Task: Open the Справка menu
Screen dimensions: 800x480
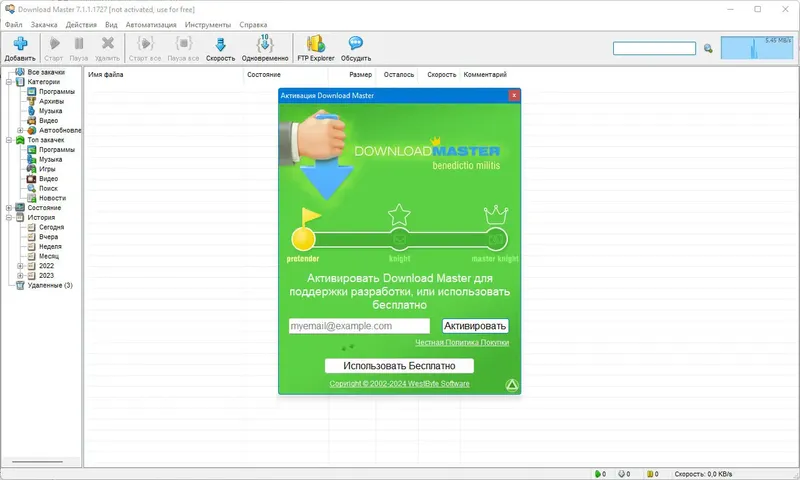Action: coord(253,24)
